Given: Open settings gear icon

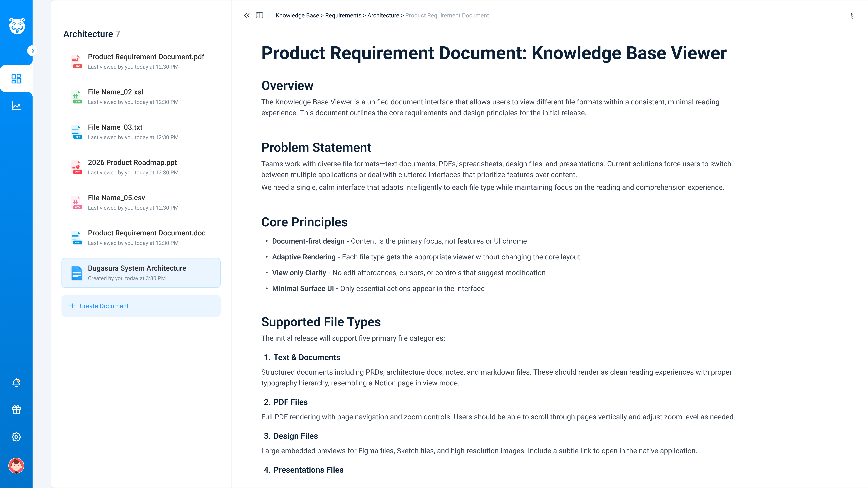Looking at the screenshot, I should click(x=16, y=437).
